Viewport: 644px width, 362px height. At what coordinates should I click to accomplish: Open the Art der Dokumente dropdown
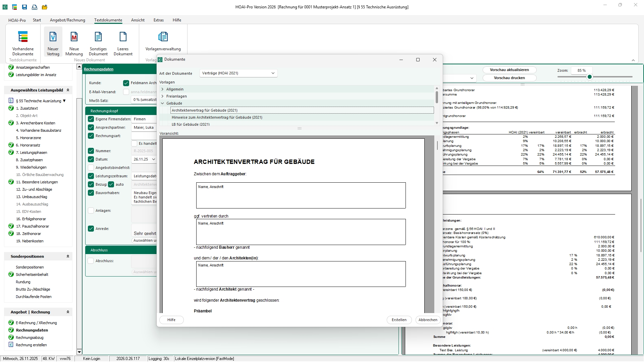[x=238, y=73]
